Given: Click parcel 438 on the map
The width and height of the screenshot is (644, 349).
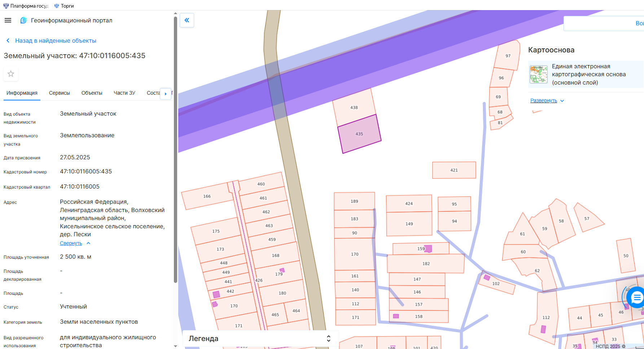Looking at the screenshot, I should [354, 108].
